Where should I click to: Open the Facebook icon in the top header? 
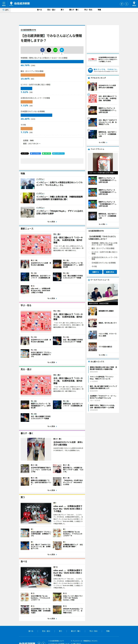pyautogui.click(x=122, y=4)
